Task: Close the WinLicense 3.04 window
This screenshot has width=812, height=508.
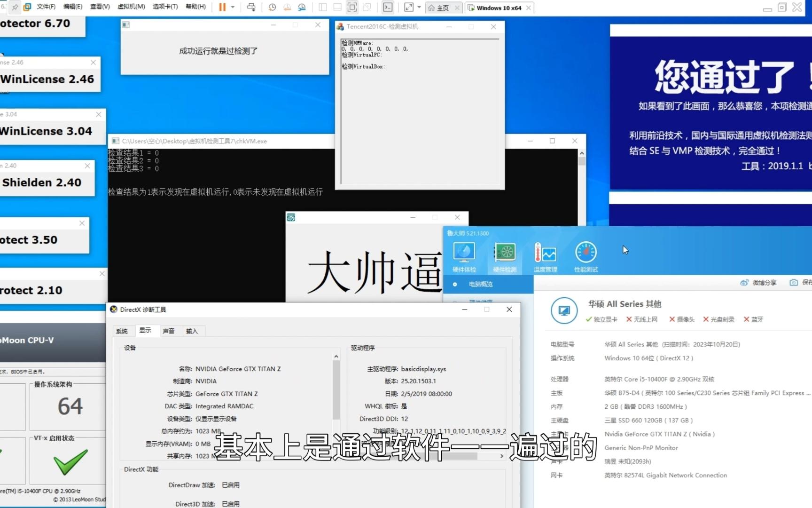Action: point(99,114)
